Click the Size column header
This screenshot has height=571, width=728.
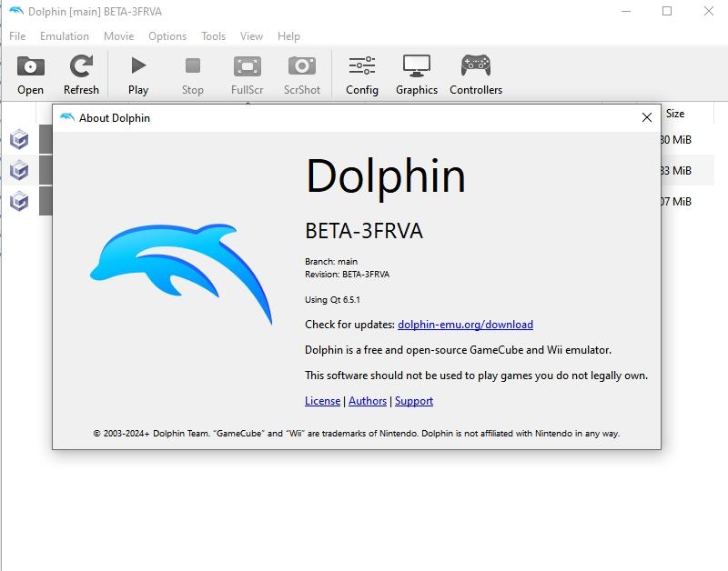[675, 114]
